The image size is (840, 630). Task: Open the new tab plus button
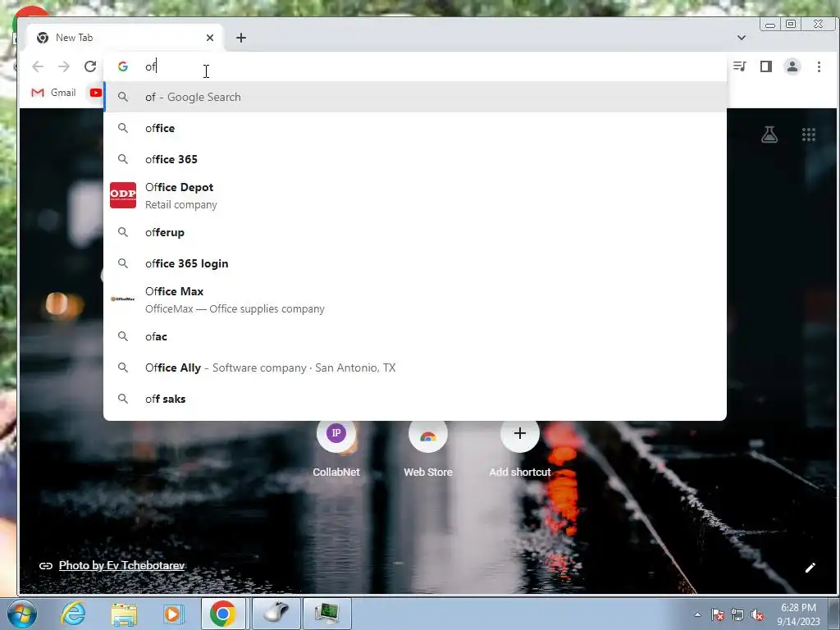point(241,38)
